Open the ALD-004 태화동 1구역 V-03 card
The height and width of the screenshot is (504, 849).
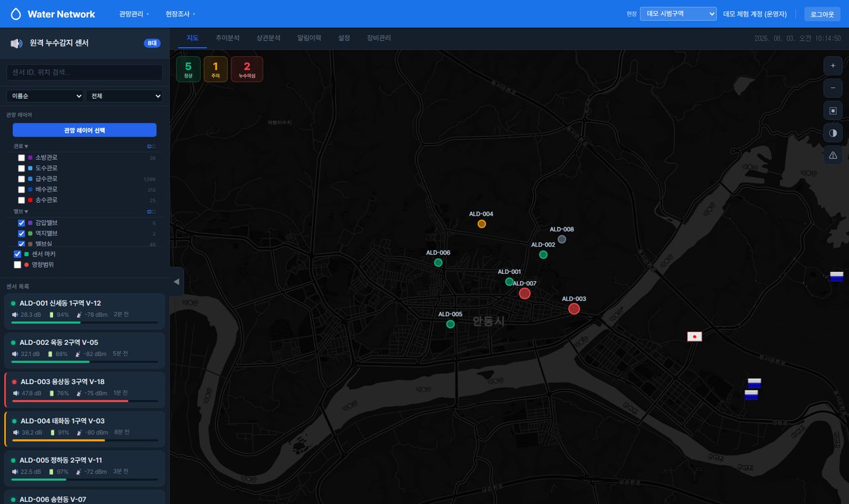[x=85, y=428]
